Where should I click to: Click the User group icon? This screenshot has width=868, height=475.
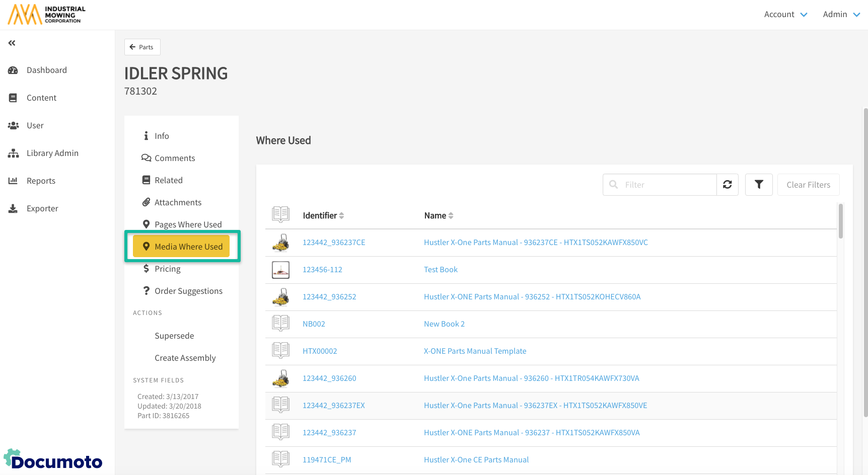[x=13, y=126]
